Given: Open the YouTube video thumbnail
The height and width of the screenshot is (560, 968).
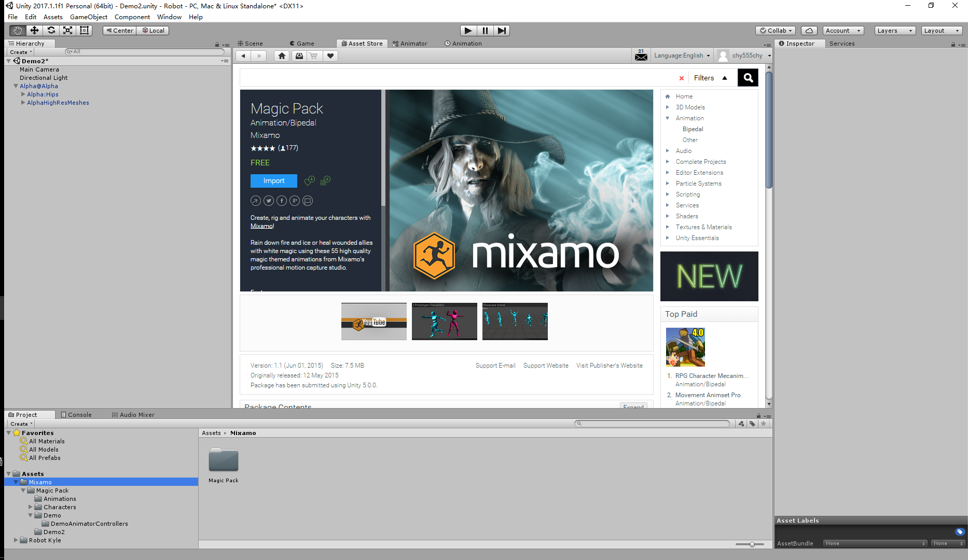Looking at the screenshot, I should click(x=374, y=321).
